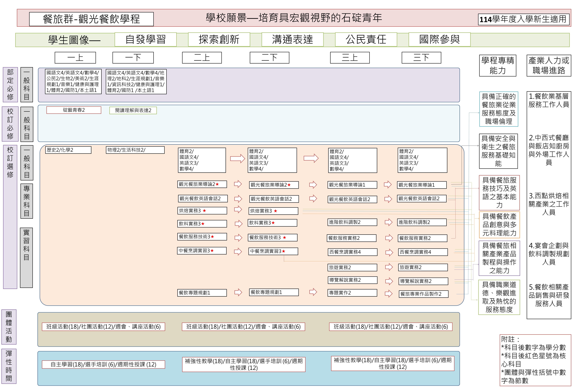This screenshot has height=392, width=588.
Task: Click the large arrow between 二上 and 二下 general subjects
Action: (x=237, y=159)
